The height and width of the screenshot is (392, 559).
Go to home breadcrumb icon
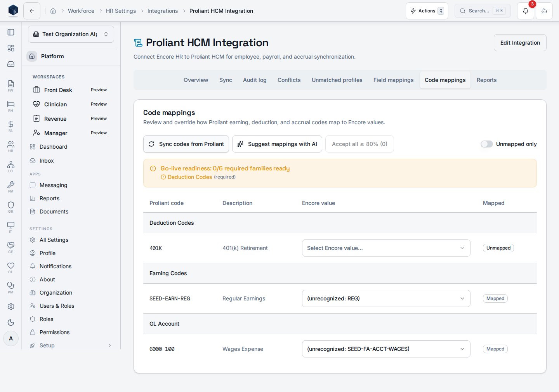pos(53,11)
